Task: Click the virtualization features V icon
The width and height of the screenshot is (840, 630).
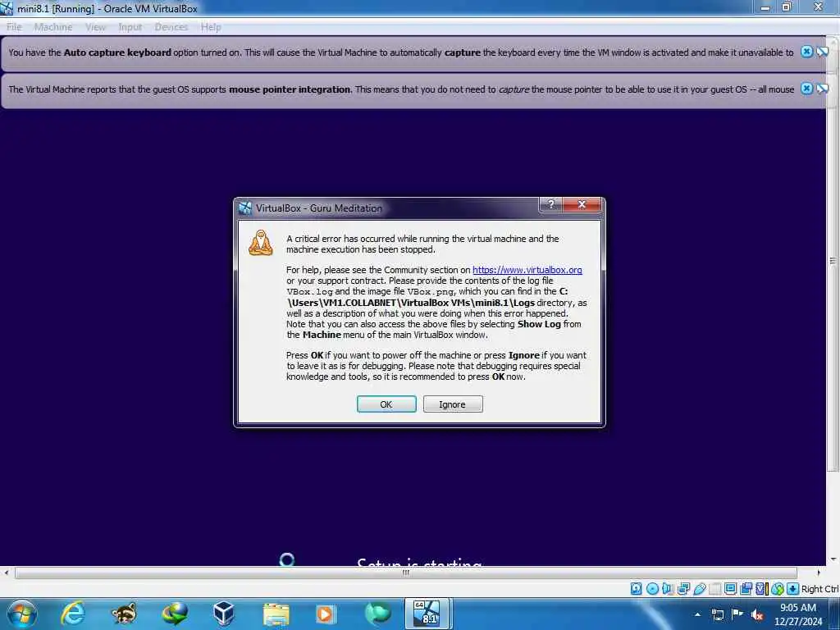Action: pyautogui.click(x=761, y=589)
